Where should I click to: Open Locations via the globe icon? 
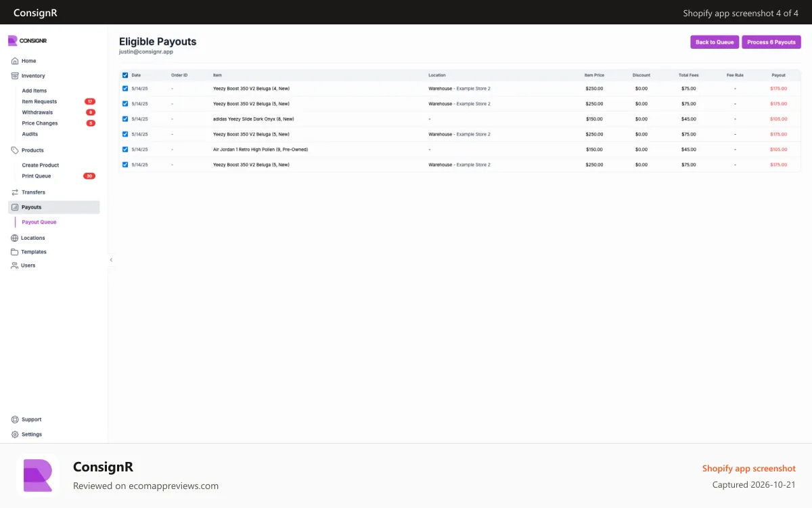coord(15,238)
